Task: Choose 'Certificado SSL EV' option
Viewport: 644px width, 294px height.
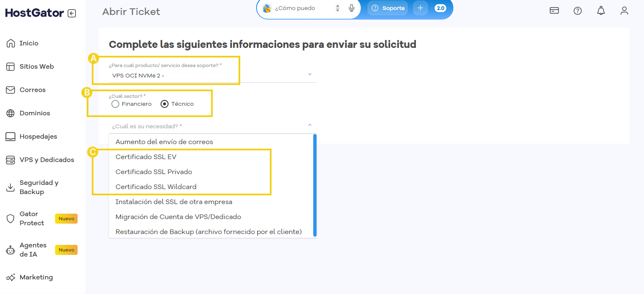Action: click(211, 157)
